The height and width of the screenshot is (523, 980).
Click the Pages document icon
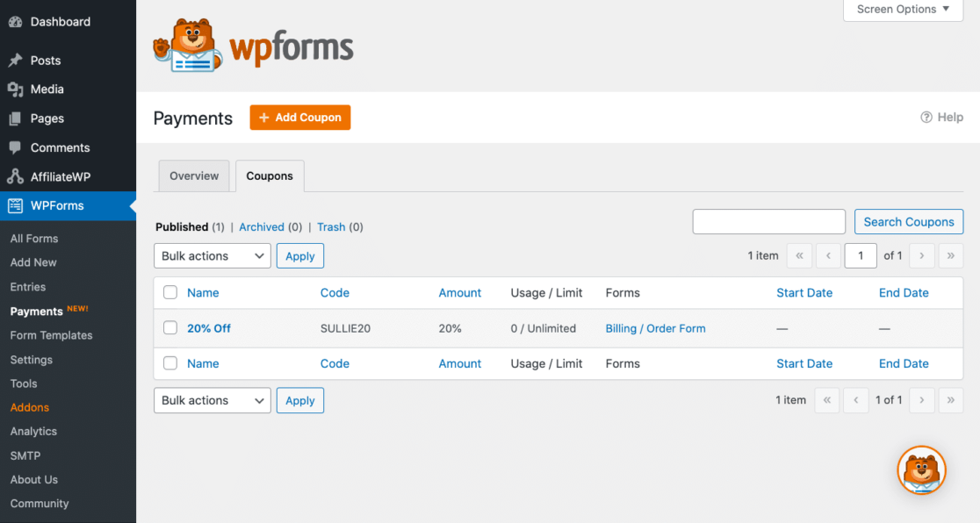click(x=16, y=118)
